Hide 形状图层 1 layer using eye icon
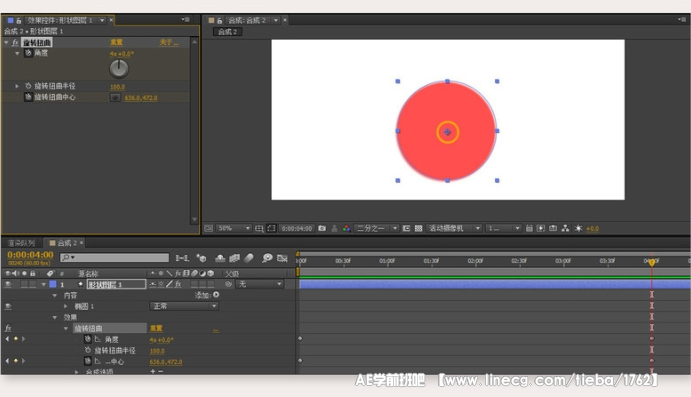691x397 pixels. (x=8, y=284)
